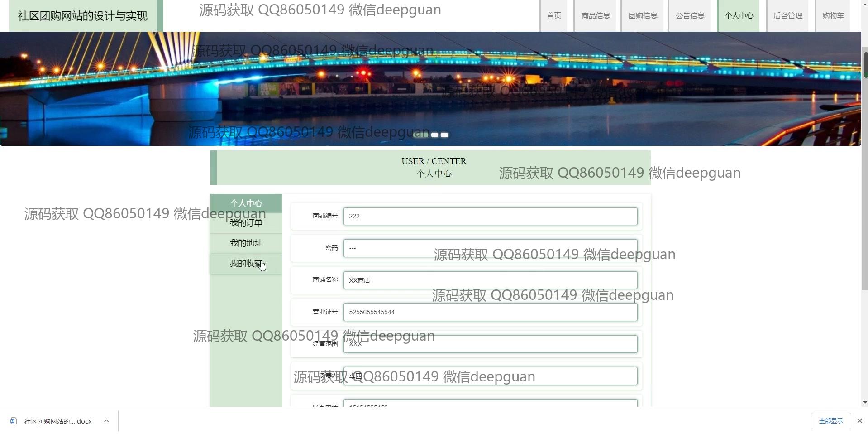Select 个人中心 sidebar item
The height and width of the screenshot is (434, 868).
click(246, 203)
